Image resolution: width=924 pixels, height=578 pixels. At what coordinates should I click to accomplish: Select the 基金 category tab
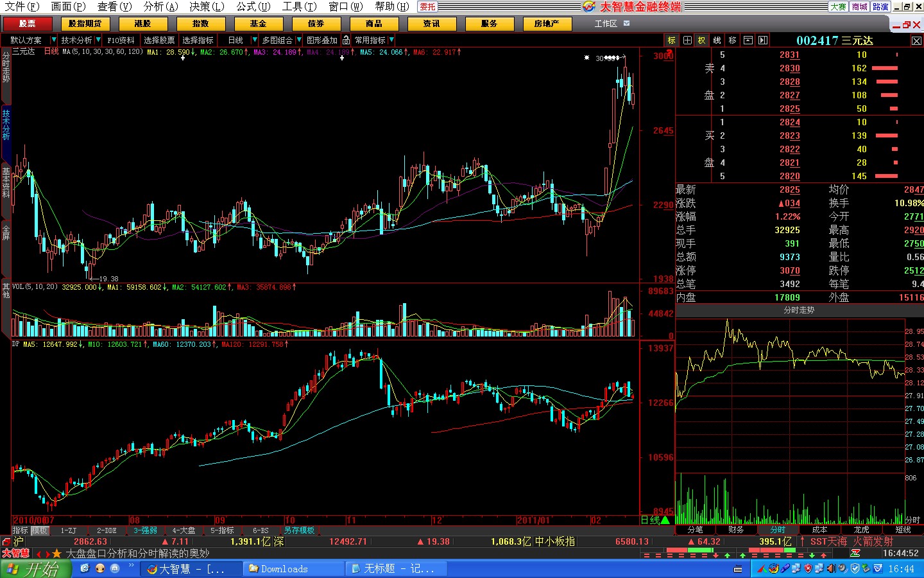click(x=259, y=24)
